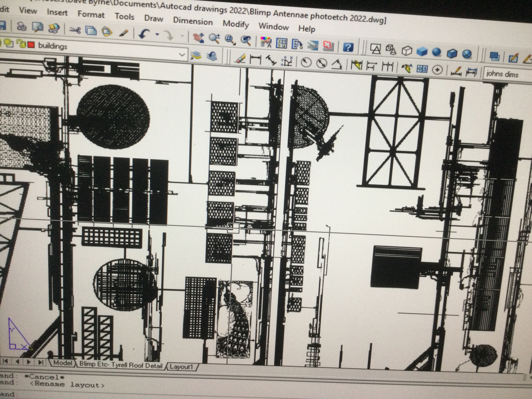
Task: Click the Plot (printer) icon
Action: coord(22,26)
